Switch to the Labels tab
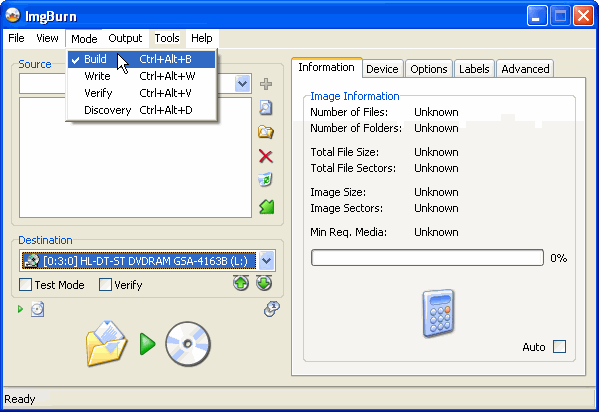This screenshot has height=412, width=599. (474, 69)
